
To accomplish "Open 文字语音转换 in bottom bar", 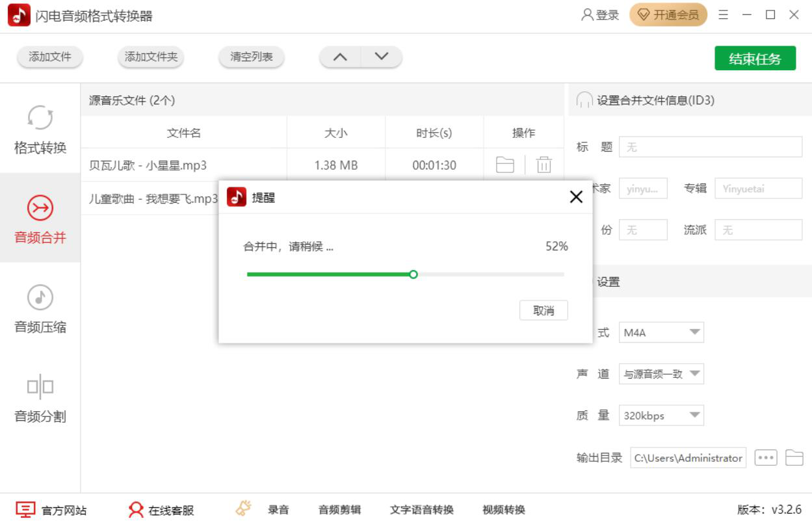I will (422, 510).
